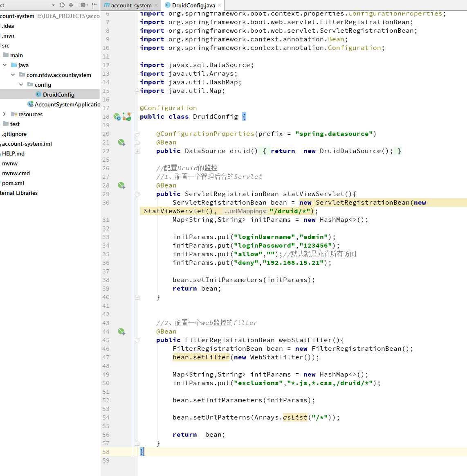Click the closing brace on line 58
467x476 pixels.
point(141,452)
